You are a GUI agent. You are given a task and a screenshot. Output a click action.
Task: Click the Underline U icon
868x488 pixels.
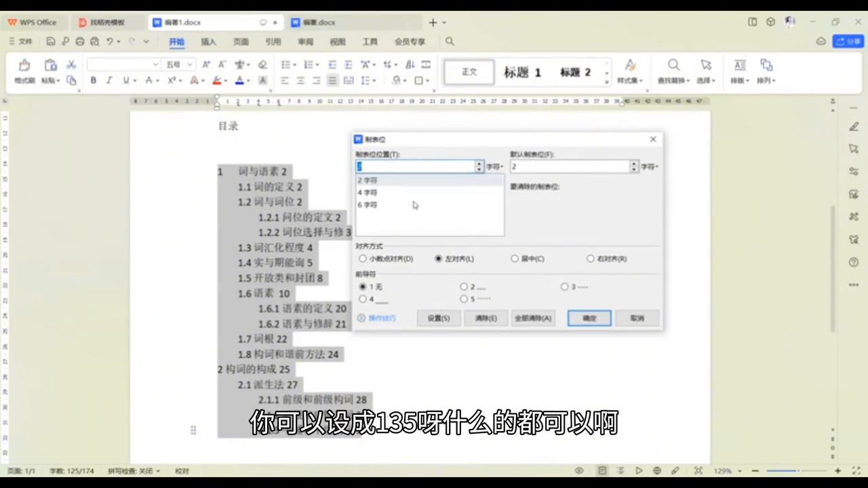(x=125, y=80)
